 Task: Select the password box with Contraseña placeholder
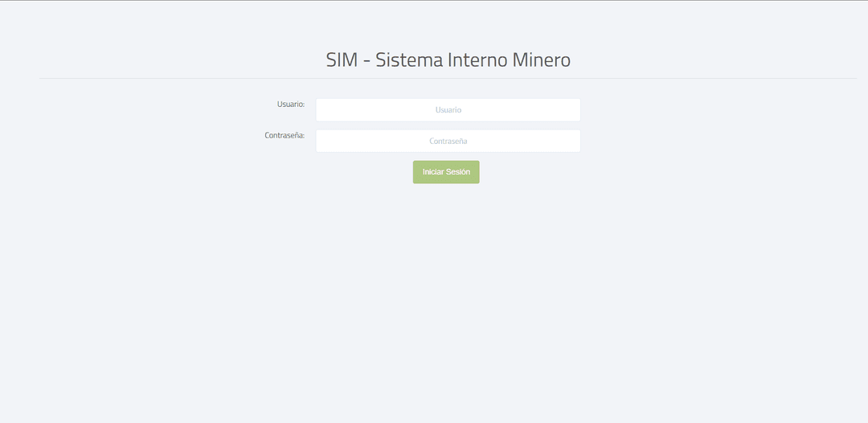pos(448,141)
